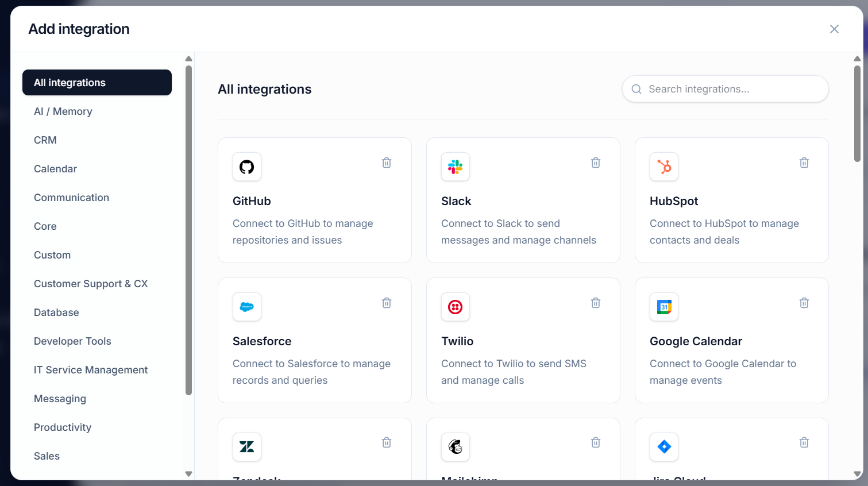Click the GitHub logo icon
Viewport: 868px width, 486px height.
[x=247, y=167]
